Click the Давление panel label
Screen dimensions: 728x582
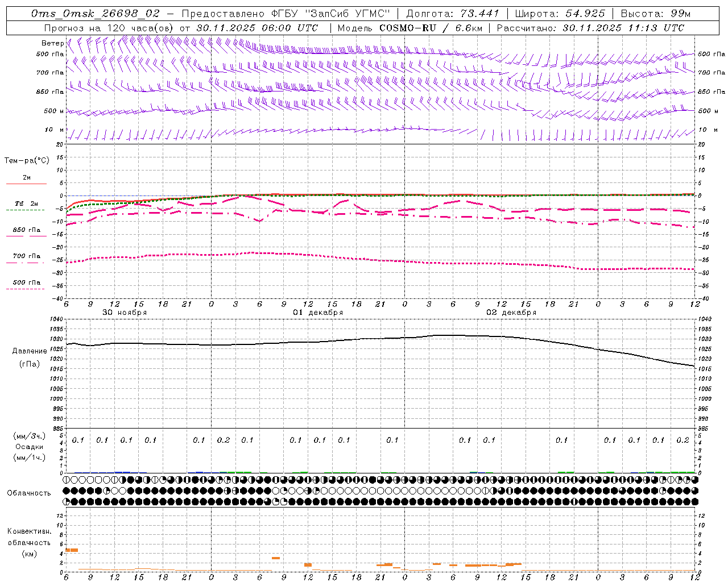(30, 351)
